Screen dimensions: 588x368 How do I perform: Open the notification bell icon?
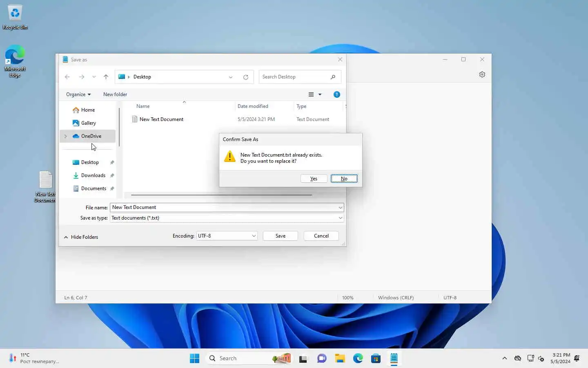[x=577, y=358]
